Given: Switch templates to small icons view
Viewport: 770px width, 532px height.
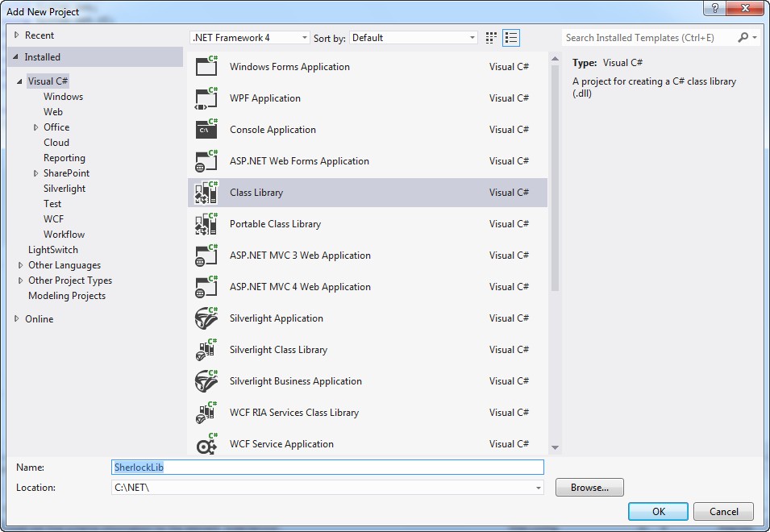Looking at the screenshot, I should (x=491, y=38).
